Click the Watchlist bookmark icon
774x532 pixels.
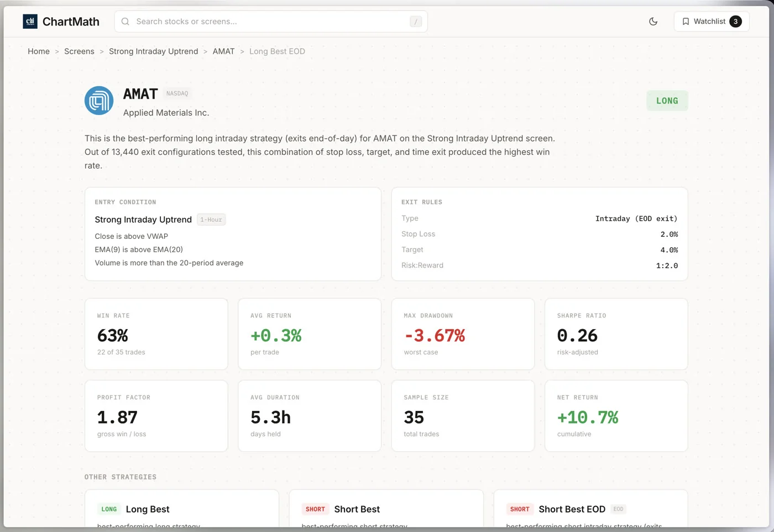(686, 22)
